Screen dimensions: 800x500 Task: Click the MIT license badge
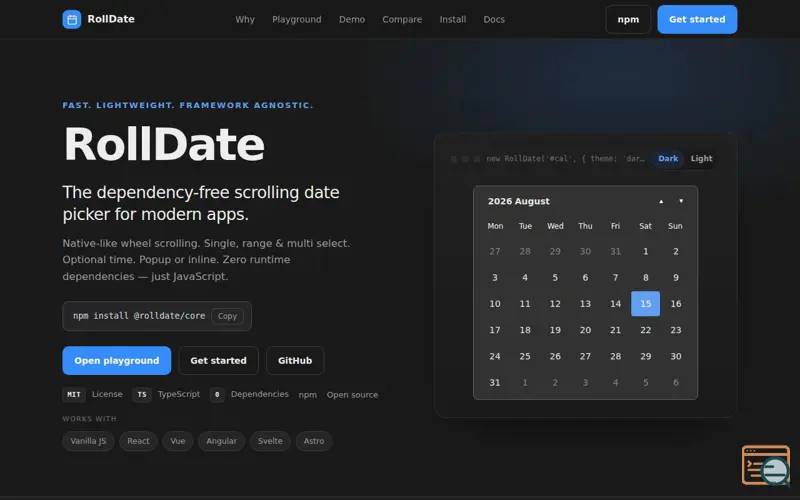74,394
